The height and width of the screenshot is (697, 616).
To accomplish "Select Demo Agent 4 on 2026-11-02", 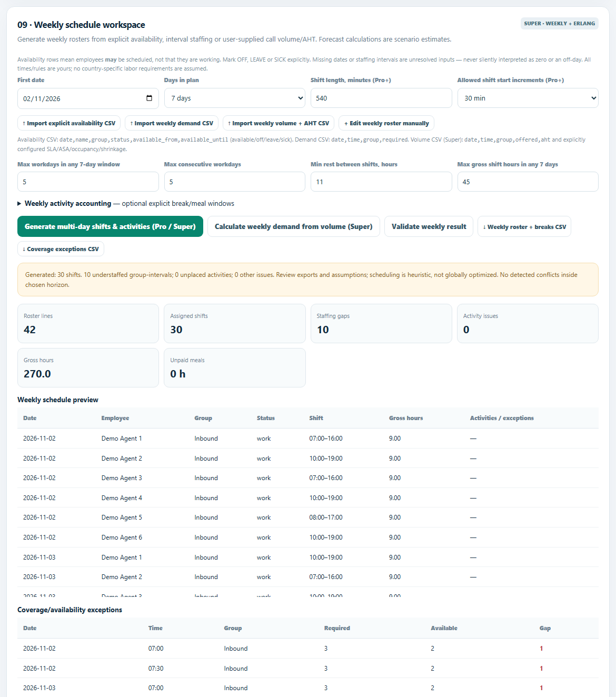I will pyautogui.click(x=308, y=498).
